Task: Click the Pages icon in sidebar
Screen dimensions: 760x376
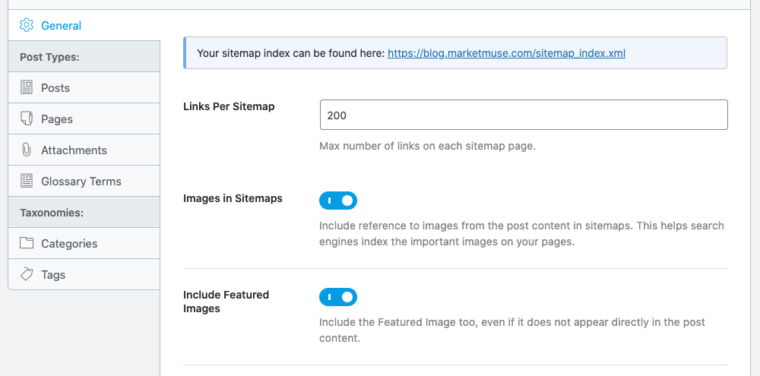Action: click(26, 119)
